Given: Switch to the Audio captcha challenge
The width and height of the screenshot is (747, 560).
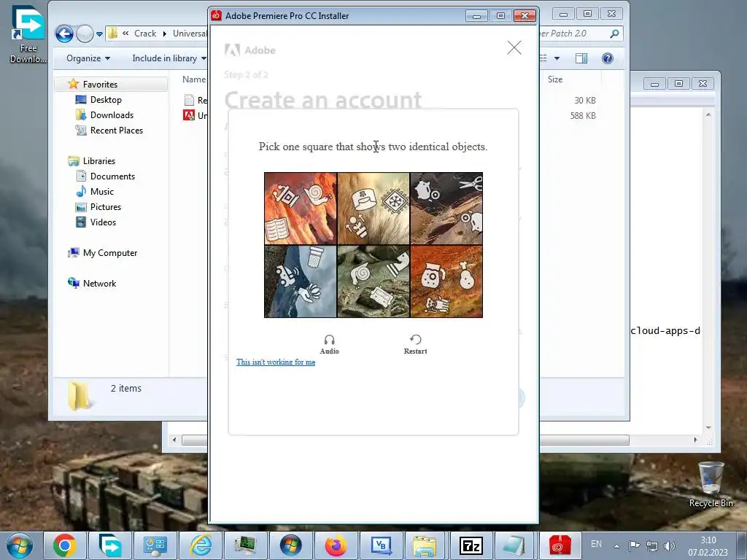Looking at the screenshot, I should [x=329, y=344].
